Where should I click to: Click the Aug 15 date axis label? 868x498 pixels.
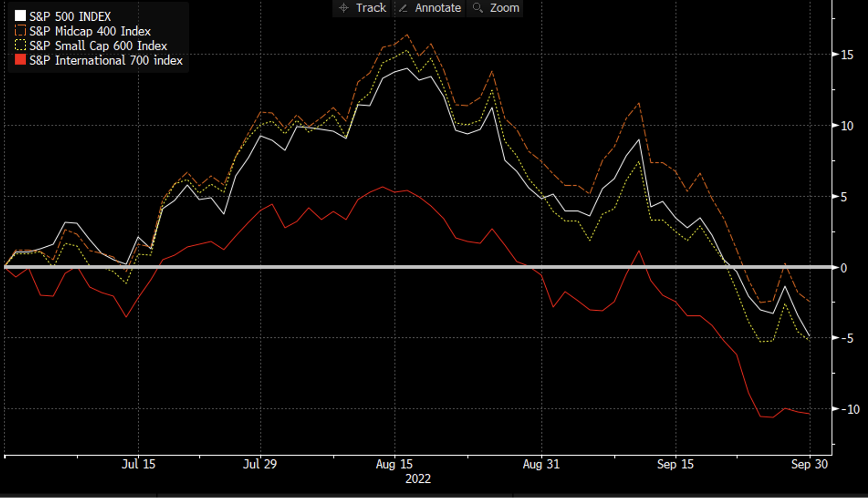pos(394,464)
